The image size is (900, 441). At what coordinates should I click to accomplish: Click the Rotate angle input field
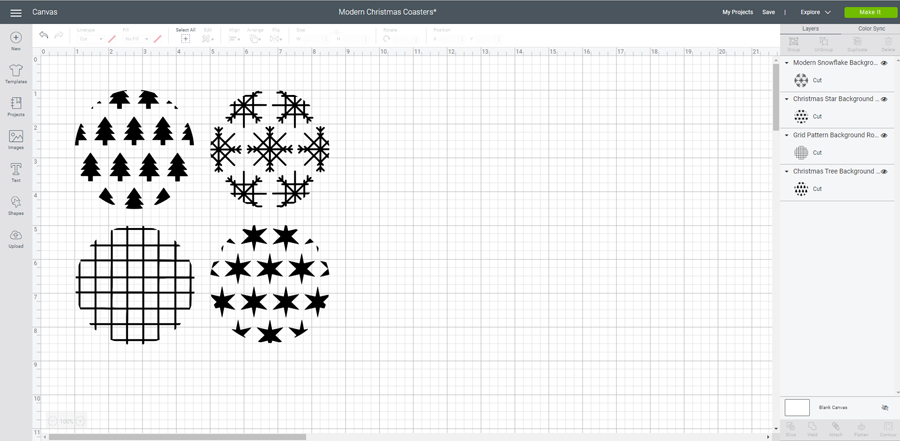406,39
